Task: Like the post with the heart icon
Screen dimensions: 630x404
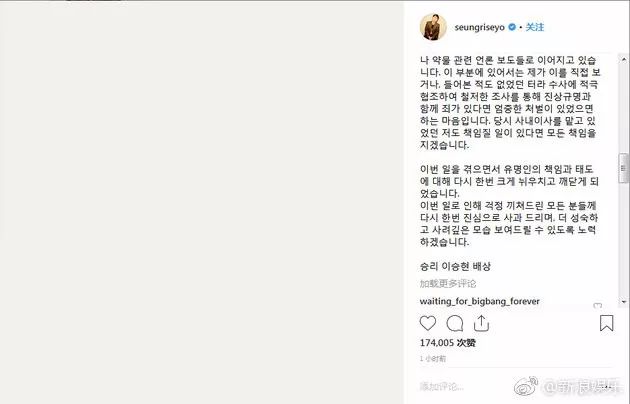Action: [428, 323]
